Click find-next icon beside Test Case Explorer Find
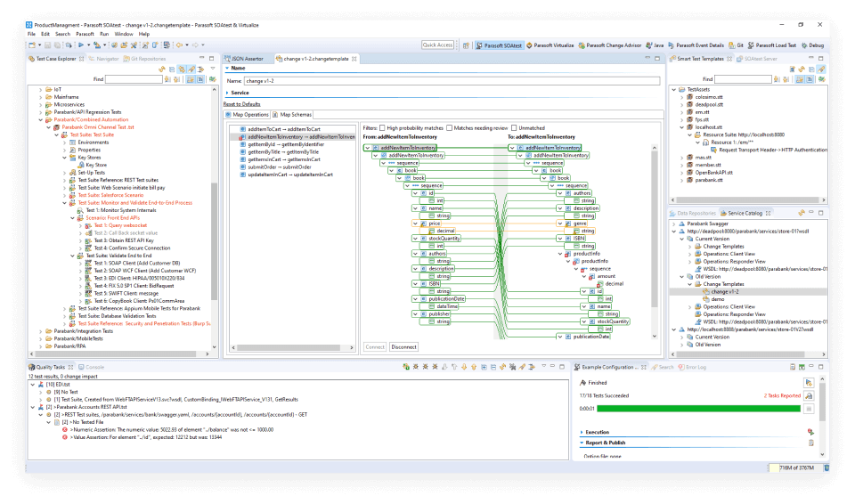 [168, 79]
